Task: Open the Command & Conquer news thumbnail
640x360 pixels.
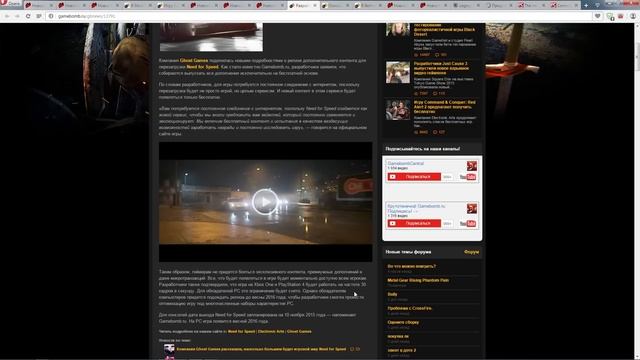Action: tap(398, 110)
